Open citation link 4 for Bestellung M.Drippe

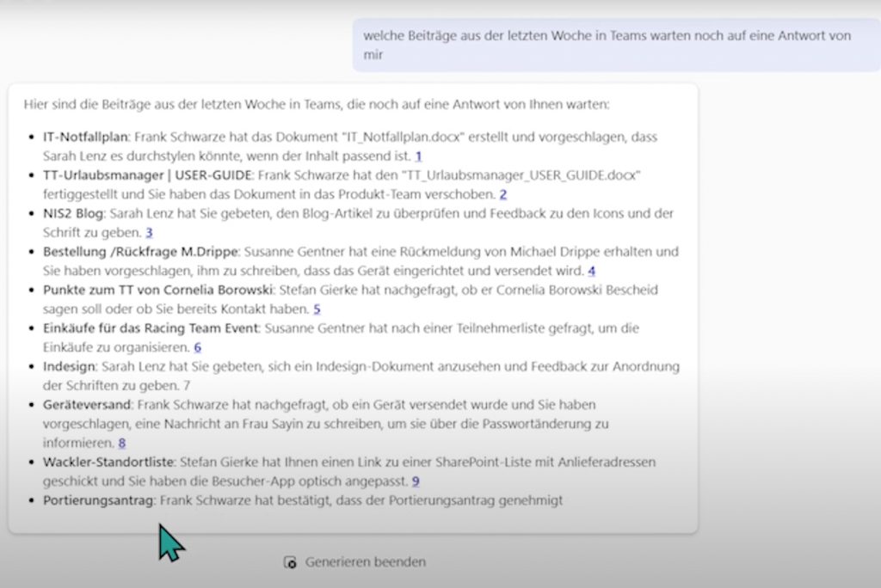(x=592, y=271)
